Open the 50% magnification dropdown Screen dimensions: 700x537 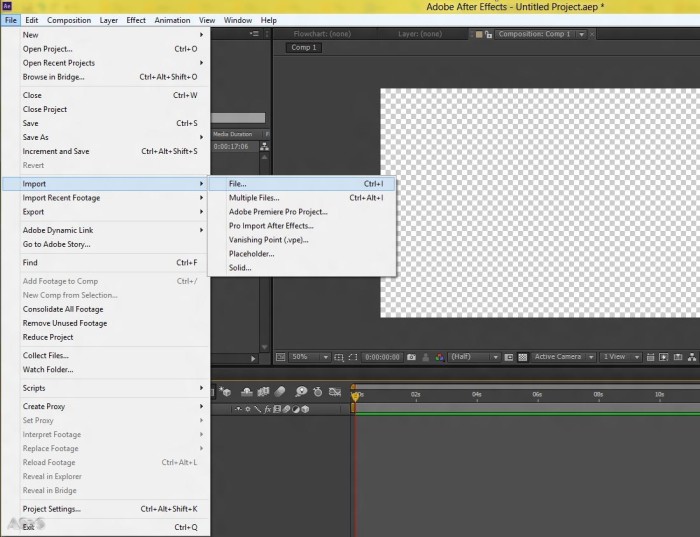click(x=309, y=357)
